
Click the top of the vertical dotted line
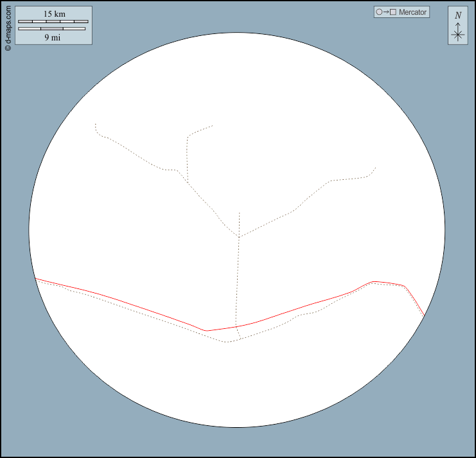pos(239,212)
